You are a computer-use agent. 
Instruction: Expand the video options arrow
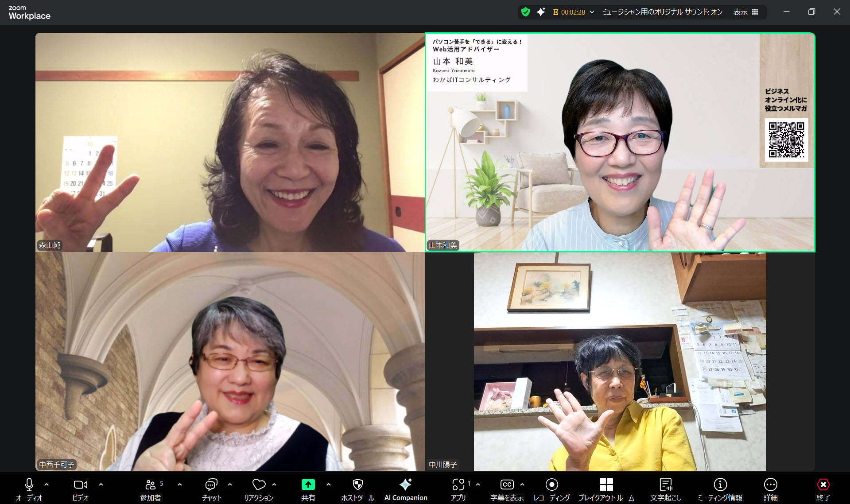pyautogui.click(x=101, y=485)
